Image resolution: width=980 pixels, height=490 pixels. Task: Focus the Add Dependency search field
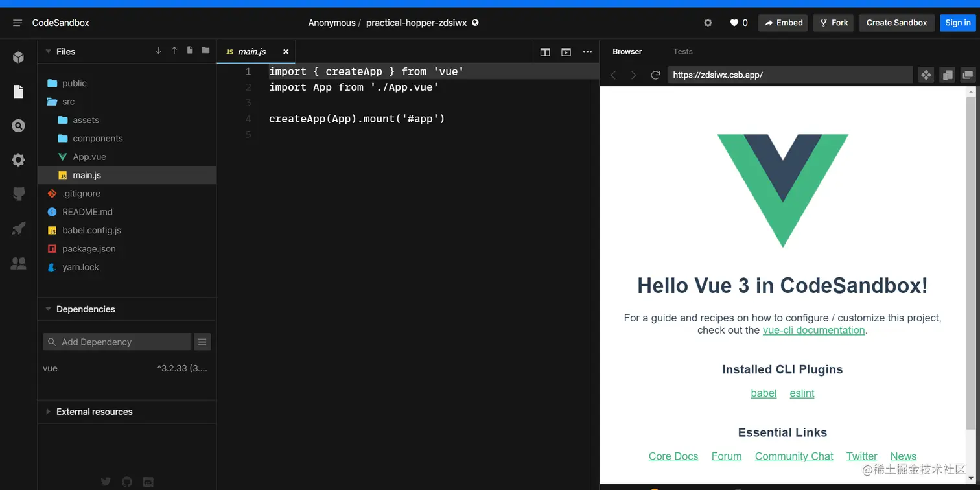click(x=117, y=342)
